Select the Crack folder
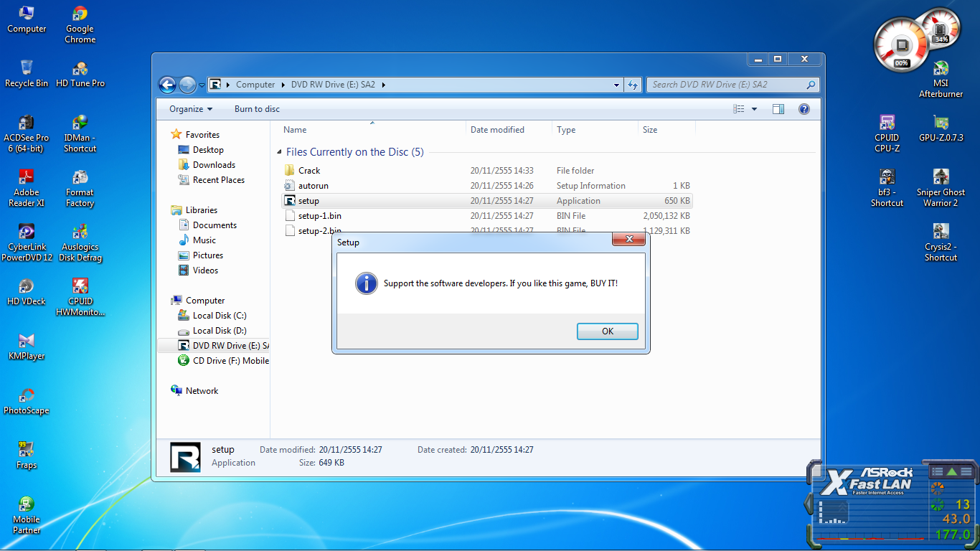The width and height of the screenshot is (980, 551). pyautogui.click(x=487, y=171)
